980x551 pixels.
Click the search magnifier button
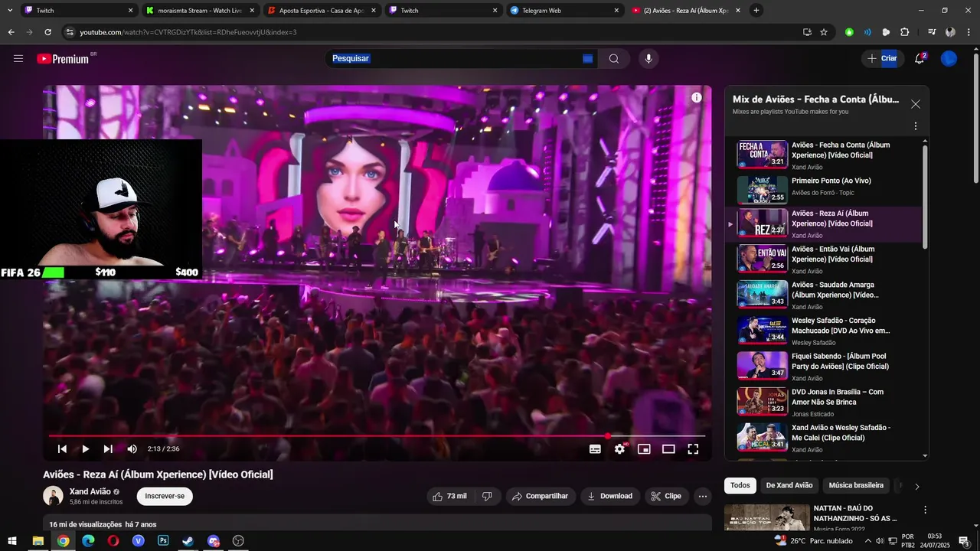click(613, 59)
